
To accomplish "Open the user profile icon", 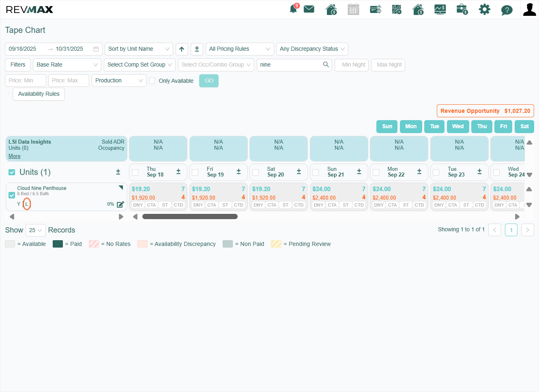I will [530, 9].
